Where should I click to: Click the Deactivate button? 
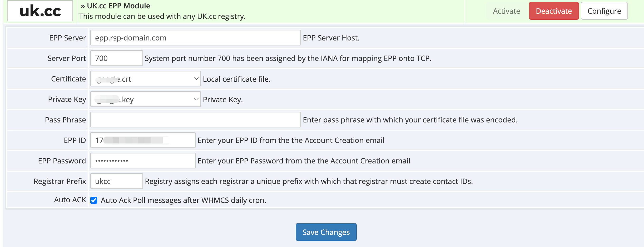554,11
